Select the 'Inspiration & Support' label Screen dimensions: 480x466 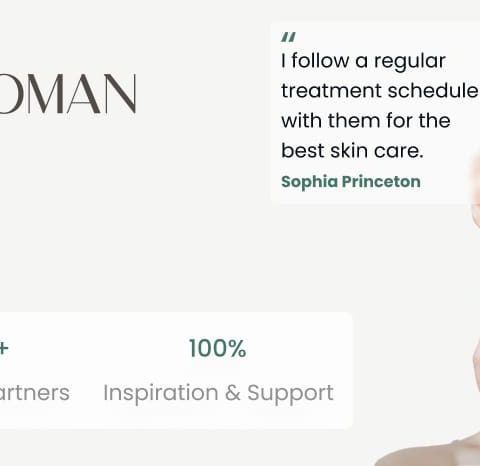click(218, 393)
